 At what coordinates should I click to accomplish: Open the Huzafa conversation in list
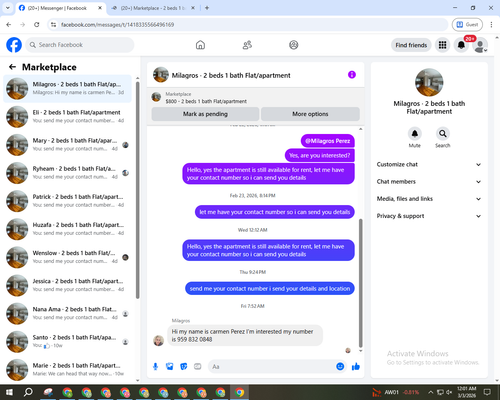[x=67, y=229]
